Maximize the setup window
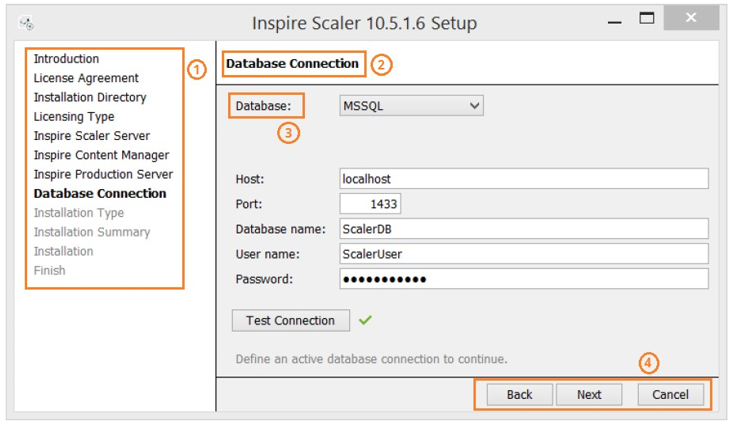Image resolution: width=732 pixels, height=426 pixels. [647, 18]
